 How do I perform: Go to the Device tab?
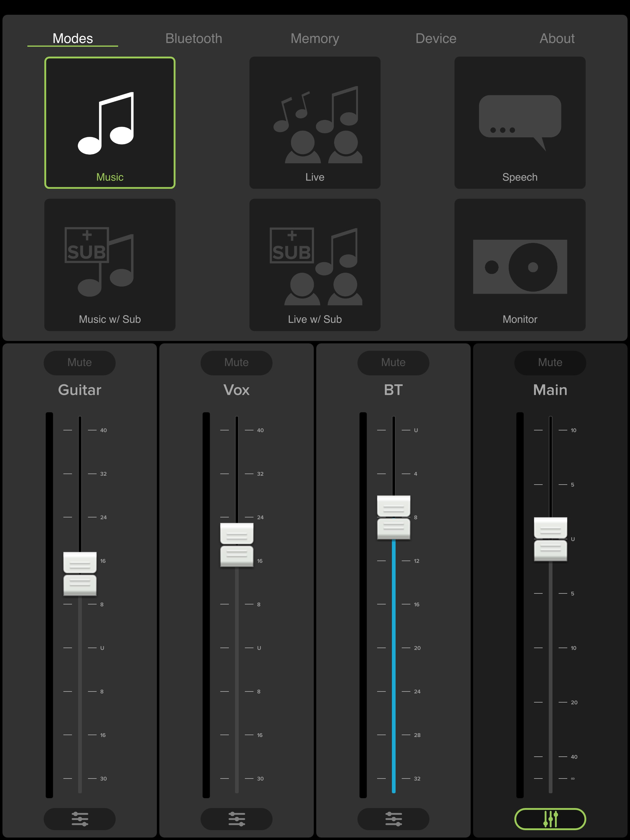[x=436, y=38]
